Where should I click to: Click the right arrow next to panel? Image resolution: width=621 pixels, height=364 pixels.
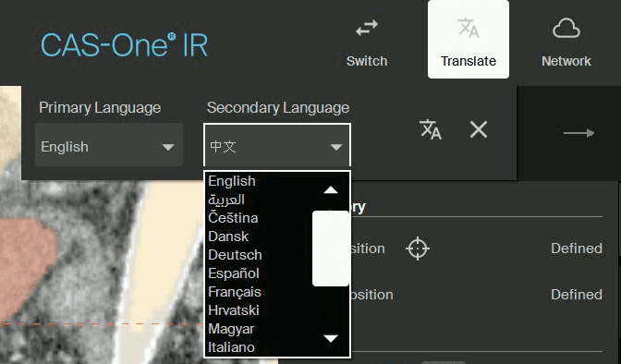point(578,133)
